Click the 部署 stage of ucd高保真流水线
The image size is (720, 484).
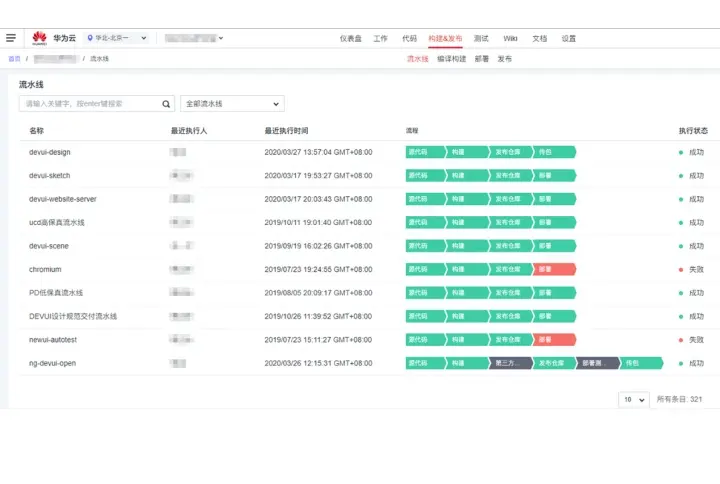[x=554, y=222]
